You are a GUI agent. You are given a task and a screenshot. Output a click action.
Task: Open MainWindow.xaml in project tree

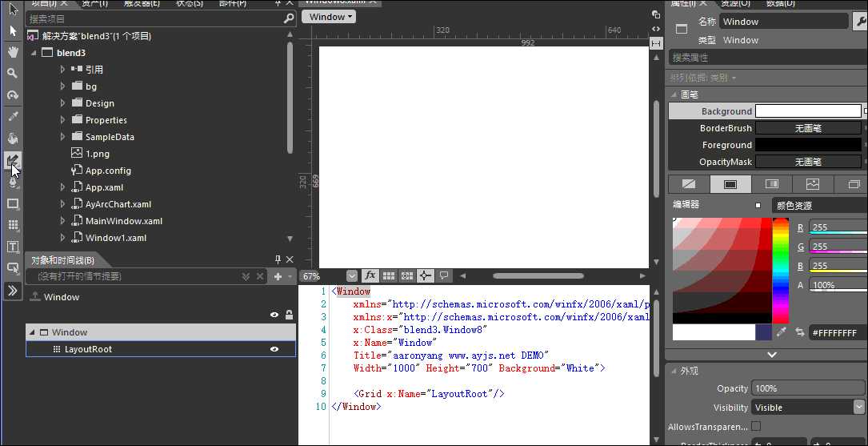coord(123,221)
